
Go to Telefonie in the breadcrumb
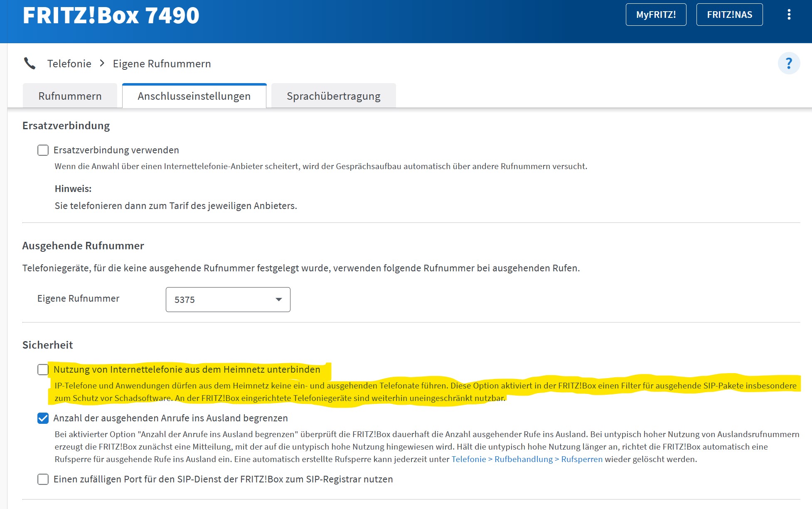point(69,64)
